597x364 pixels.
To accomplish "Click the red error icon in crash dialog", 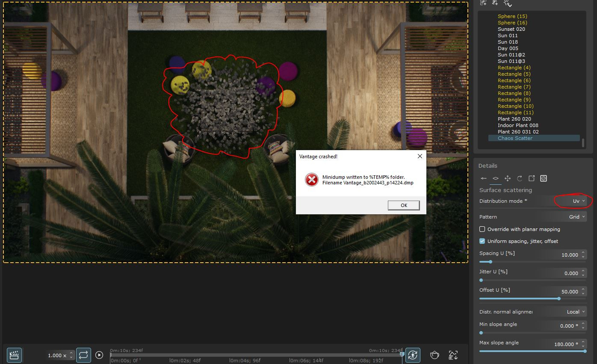I will (312, 180).
